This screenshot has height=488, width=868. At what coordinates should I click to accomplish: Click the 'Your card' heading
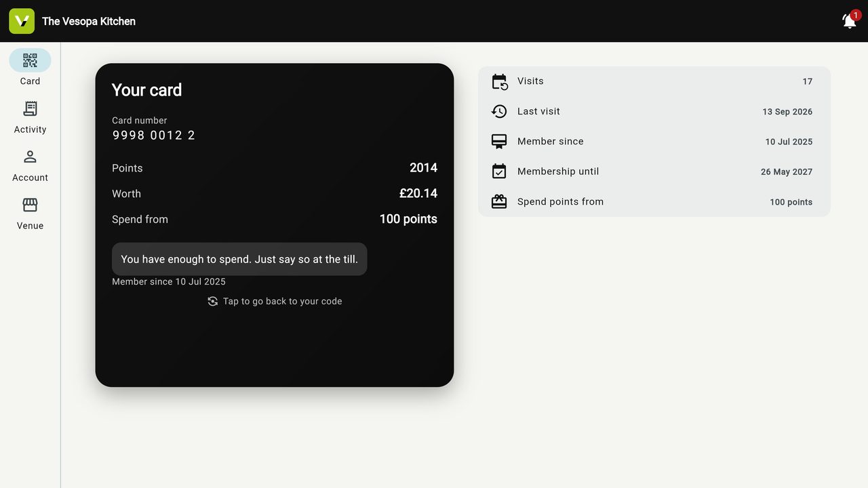[146, 90]
